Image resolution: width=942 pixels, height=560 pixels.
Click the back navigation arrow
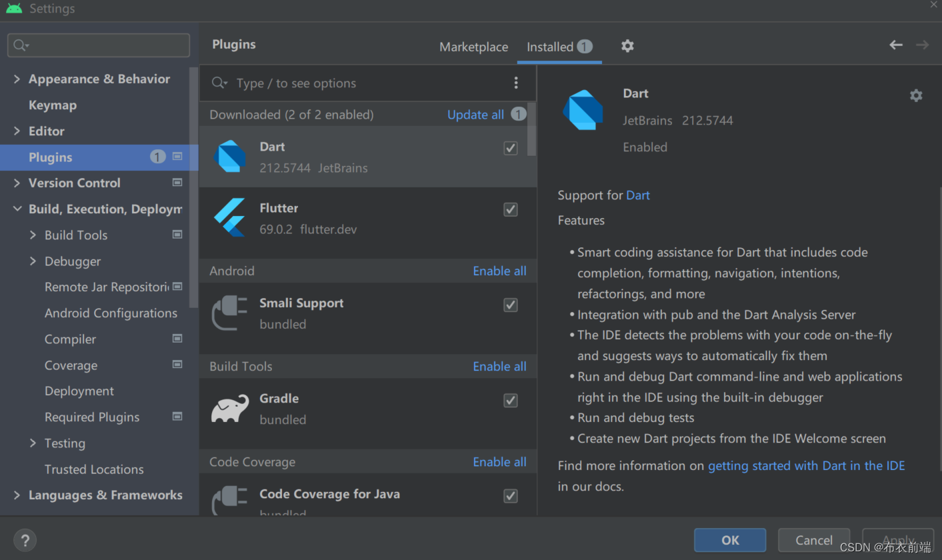click(x=896, y=45)
